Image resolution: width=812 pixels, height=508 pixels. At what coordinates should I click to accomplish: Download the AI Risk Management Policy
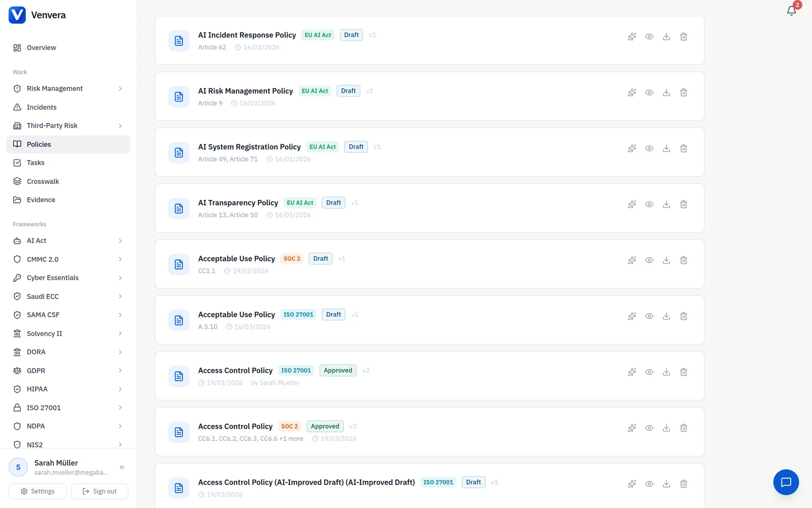[666, 92]
